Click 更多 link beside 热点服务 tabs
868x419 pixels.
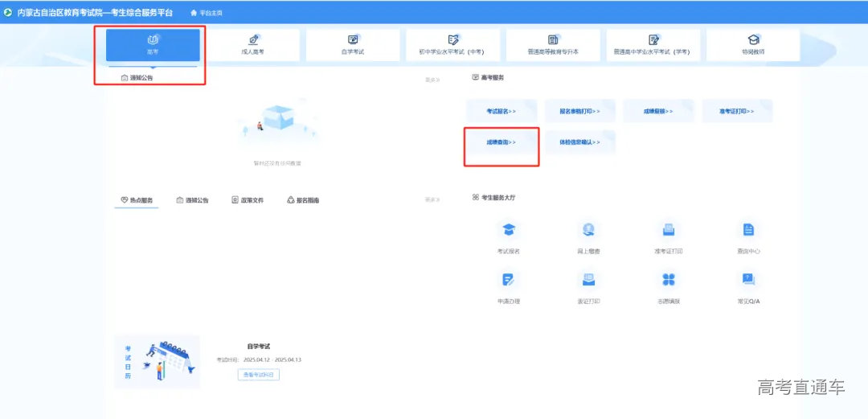coord(432,199)
